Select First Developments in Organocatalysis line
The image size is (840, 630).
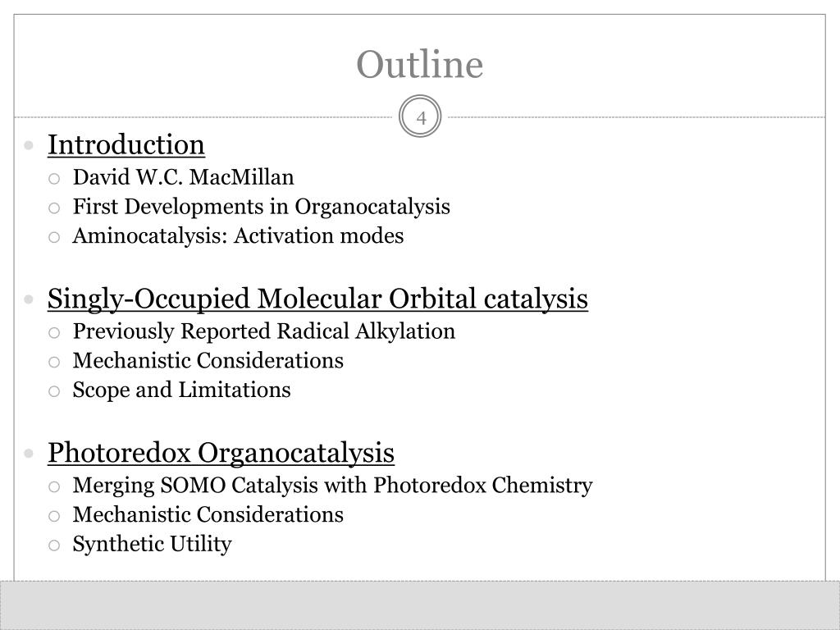tap(262, 207)
